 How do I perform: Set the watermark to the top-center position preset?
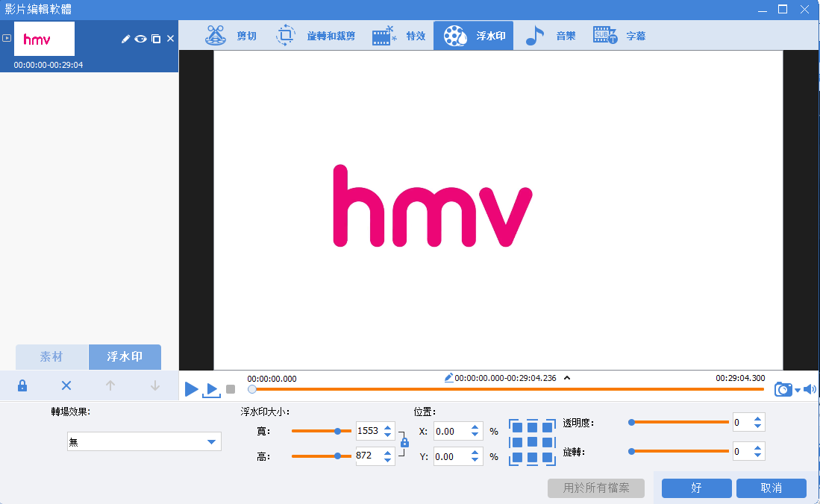[533, 427]
